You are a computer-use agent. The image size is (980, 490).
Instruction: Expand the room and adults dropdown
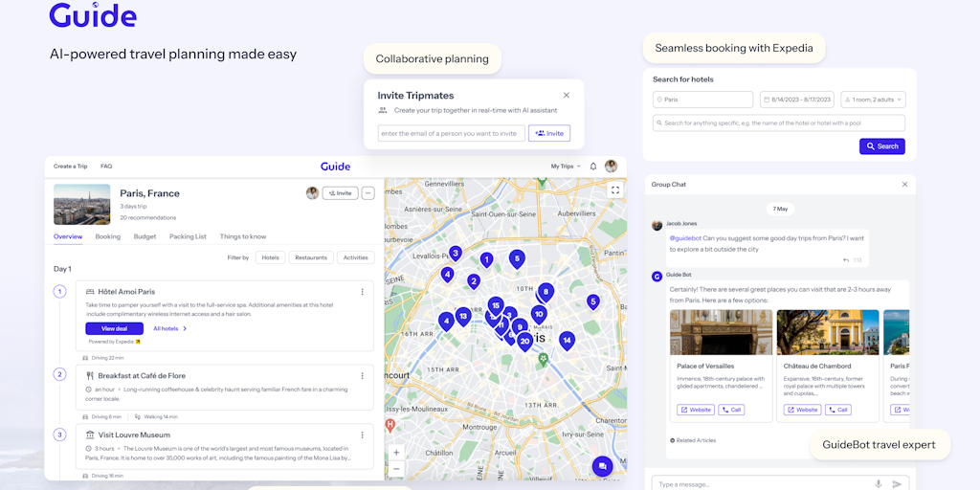873,100
